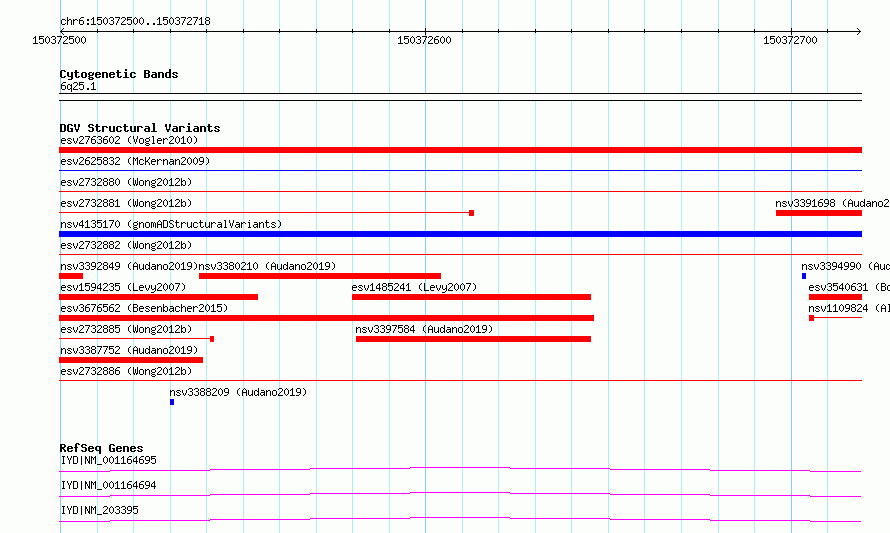
Task: Click the RefSeq Genes track title
Action: click(102, 448)
